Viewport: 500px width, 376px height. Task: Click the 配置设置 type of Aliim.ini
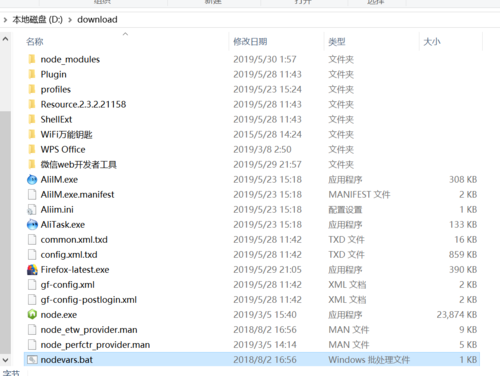coord(345,209)
